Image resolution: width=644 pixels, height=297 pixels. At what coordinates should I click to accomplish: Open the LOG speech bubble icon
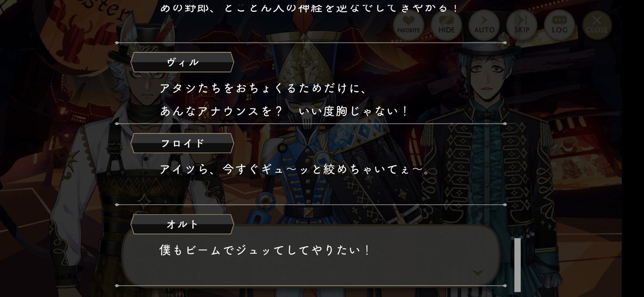[560, 25]
